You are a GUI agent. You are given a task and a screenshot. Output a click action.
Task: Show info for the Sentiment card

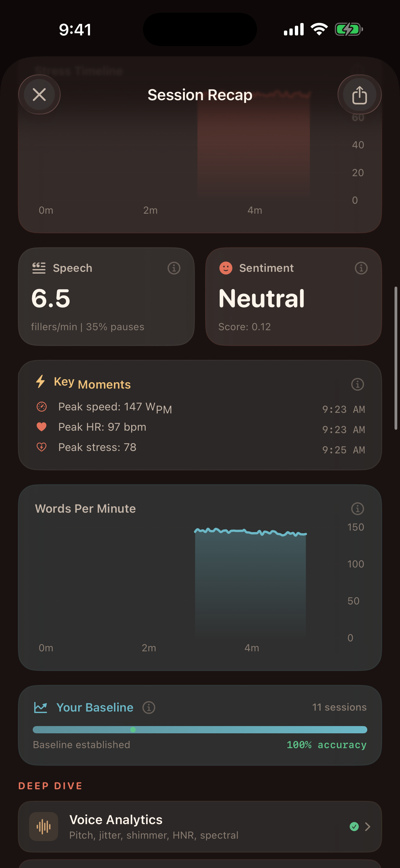pyautogui.click(x=361, y=268)
